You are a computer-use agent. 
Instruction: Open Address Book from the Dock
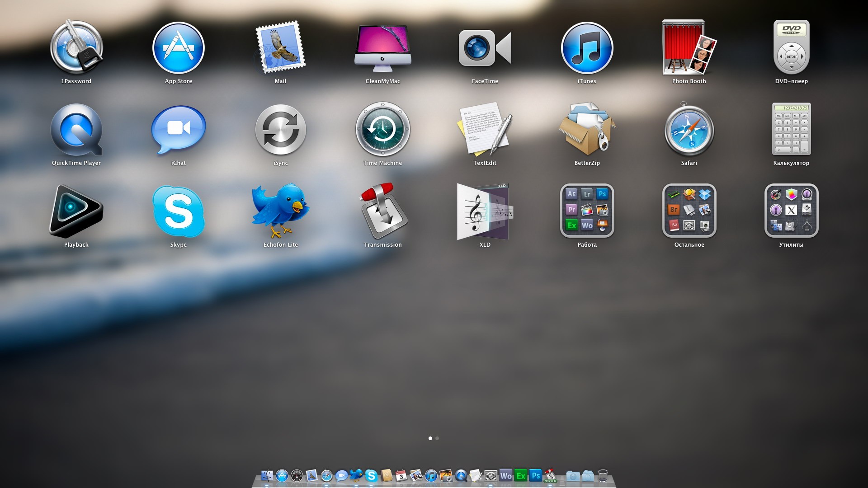pos(387,475)
